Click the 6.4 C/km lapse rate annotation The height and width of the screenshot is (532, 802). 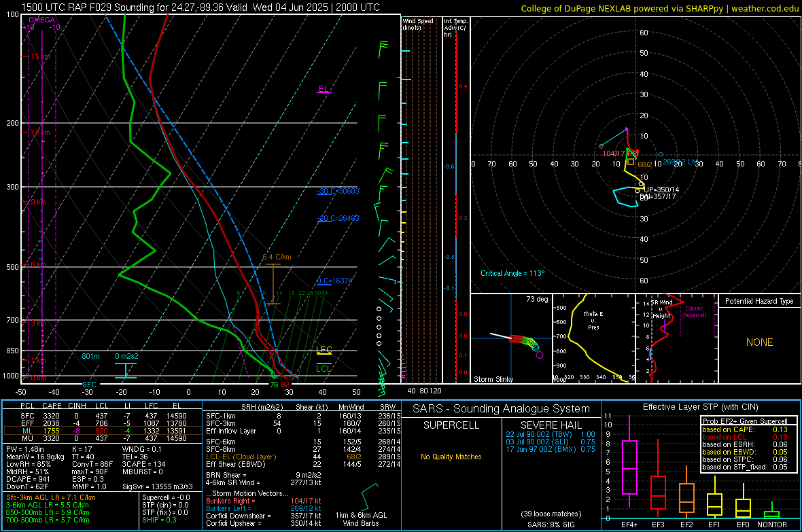[x=277, y=257]
